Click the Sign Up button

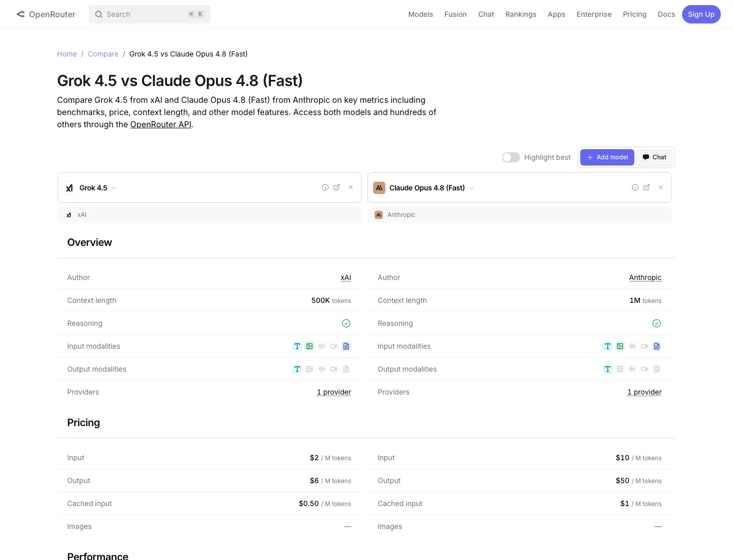[701, 14]
